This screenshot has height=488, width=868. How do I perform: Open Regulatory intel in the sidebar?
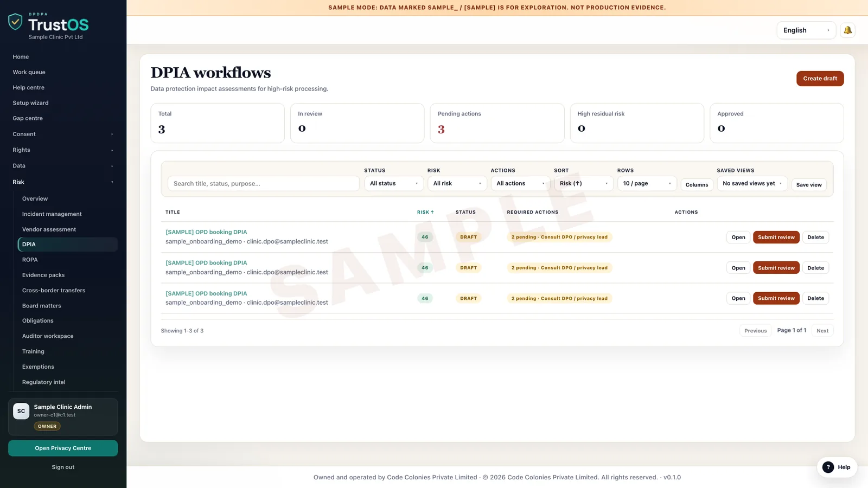point(43,382)
